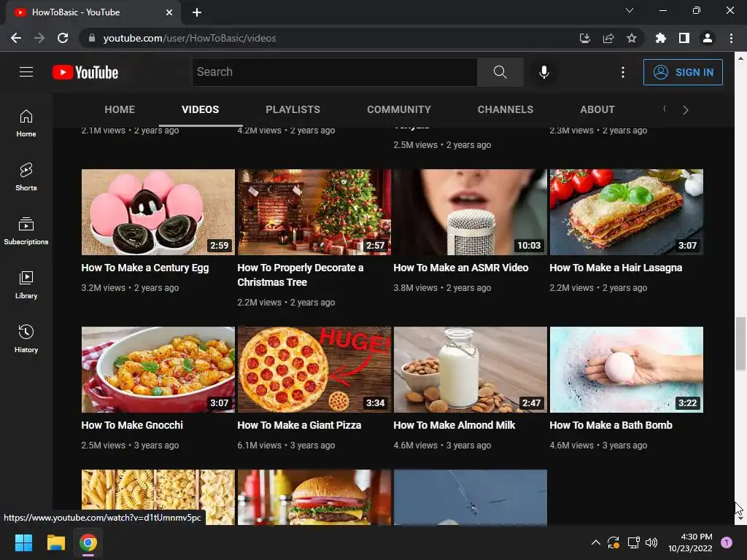Close the HowToBasic YouTube tab

point(169,12)
